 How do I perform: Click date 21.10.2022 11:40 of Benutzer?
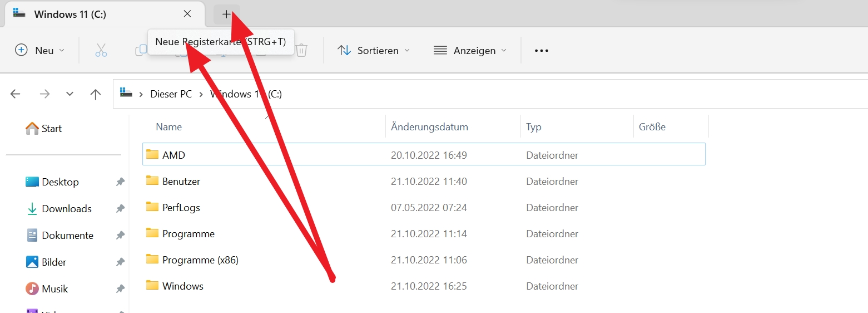(x=429, y=182)
